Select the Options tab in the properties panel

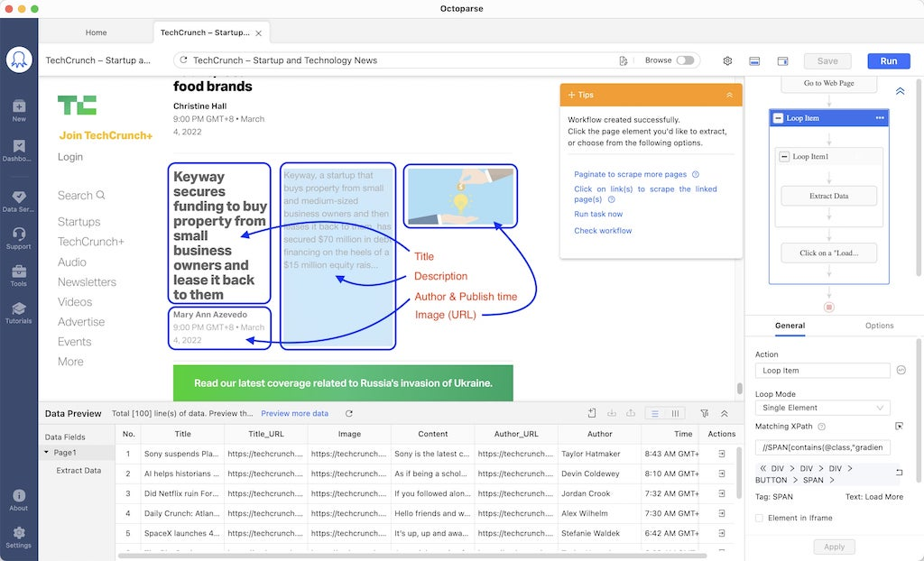(879, 326)
